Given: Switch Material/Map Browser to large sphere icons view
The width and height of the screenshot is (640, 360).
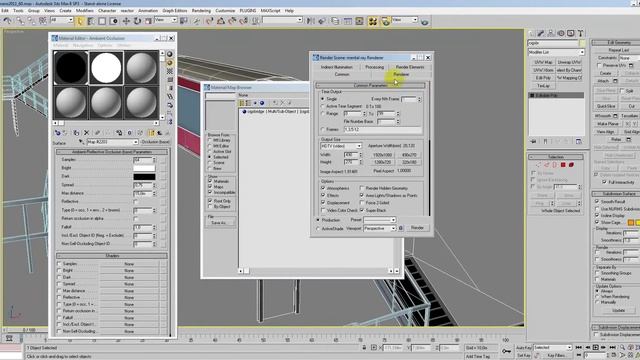Looking at the screenshot, I should pos(262,103).
